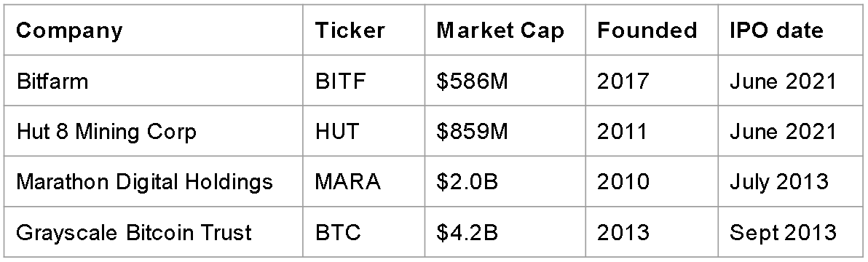
Task: Click the Ticker column header
Action: [x=363, y=30]
